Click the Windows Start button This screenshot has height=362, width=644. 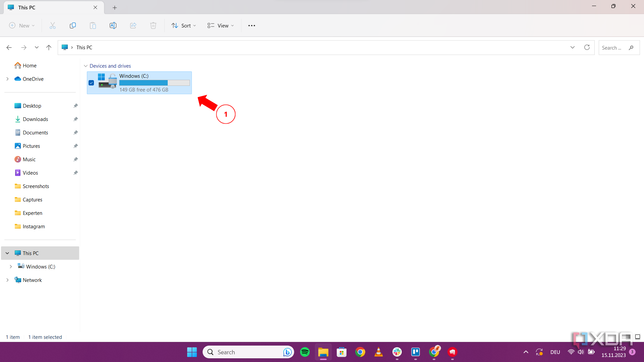[192, 352]
